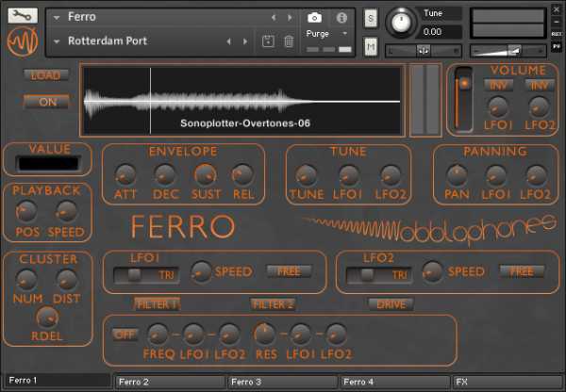Click the cluster DIST knob
Viewport: 566px width, 392px height.
(67, 280)
